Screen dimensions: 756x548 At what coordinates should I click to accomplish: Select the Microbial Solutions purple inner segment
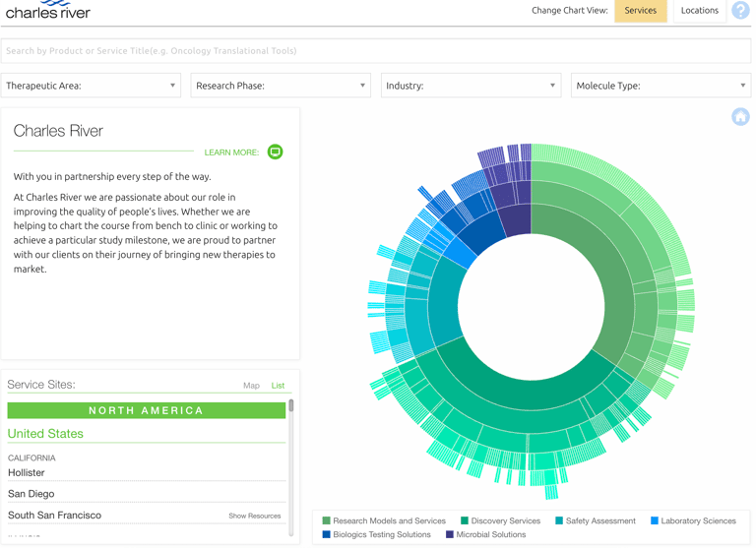(x=517, y=219)
